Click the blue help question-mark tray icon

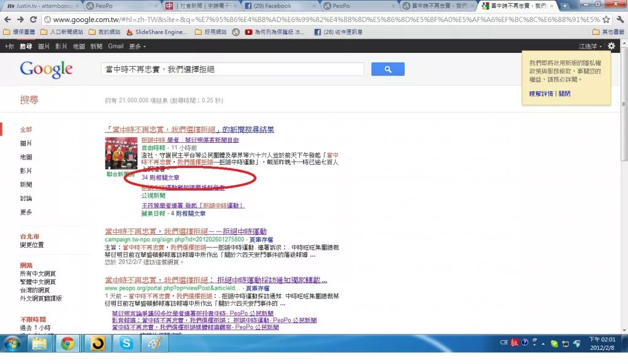524,343
